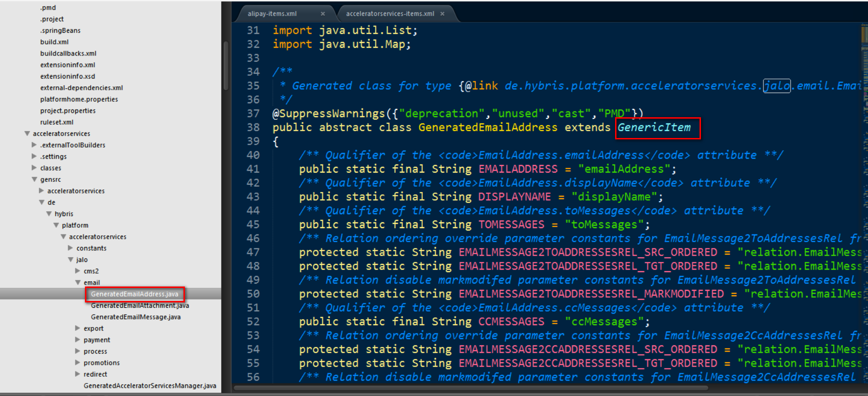
Task: Open GeneratedEmailAttachment.java file
Action: click(140, 306)
